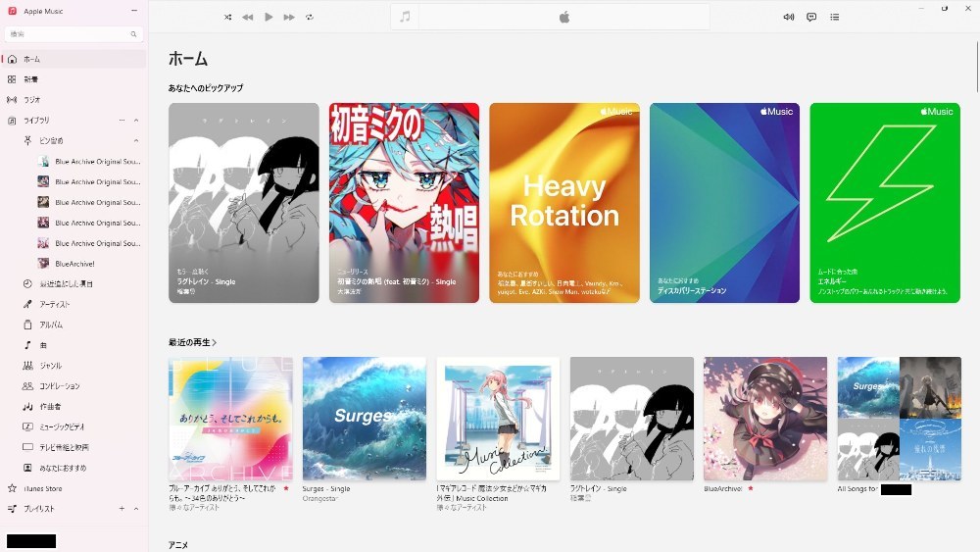Viewport: 980px width, 552px height.
Task: Click Surges - Single title text
Action: (x=326, y=489)
